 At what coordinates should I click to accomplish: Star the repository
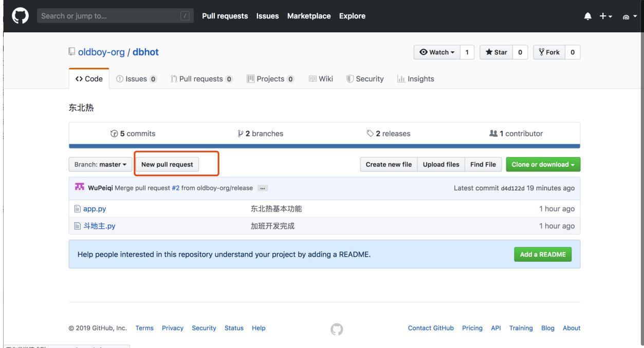pos(496,52)
